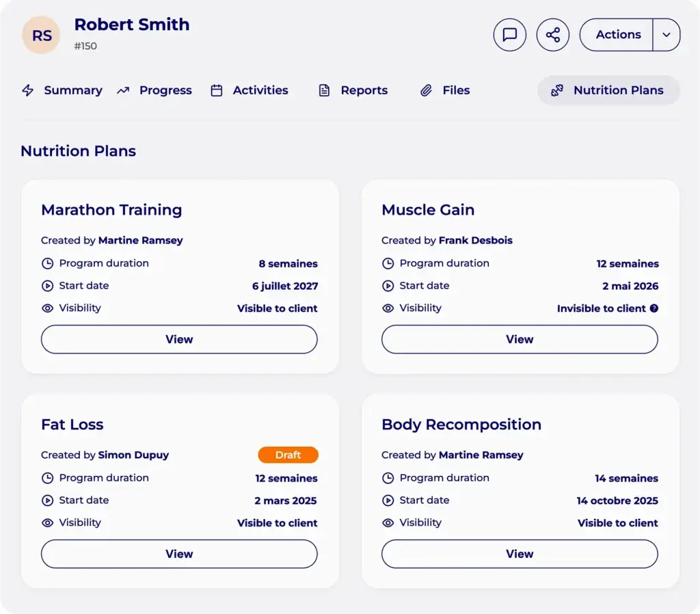Click the Actions button

(x=618, y=35)
